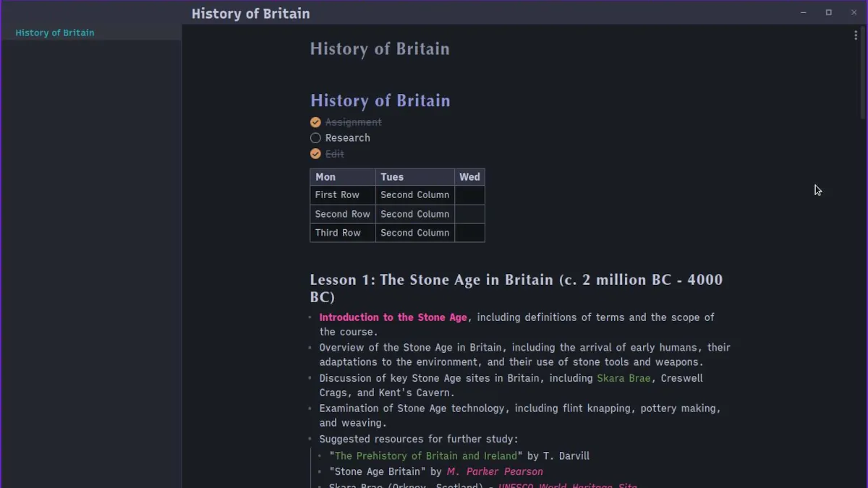Screen dimensions: 868x488
Task: Check the Research to-do checkbox
Action: [x=315, y=138]
